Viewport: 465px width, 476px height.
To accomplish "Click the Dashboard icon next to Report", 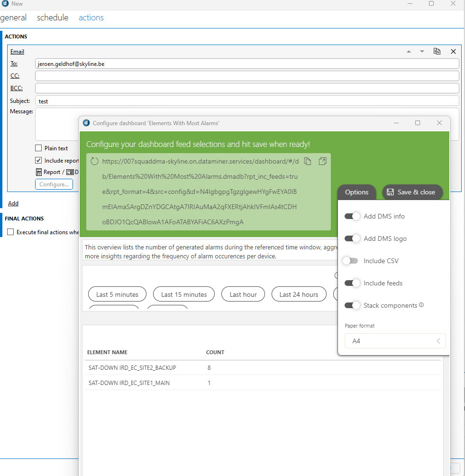I will [70, 172].
